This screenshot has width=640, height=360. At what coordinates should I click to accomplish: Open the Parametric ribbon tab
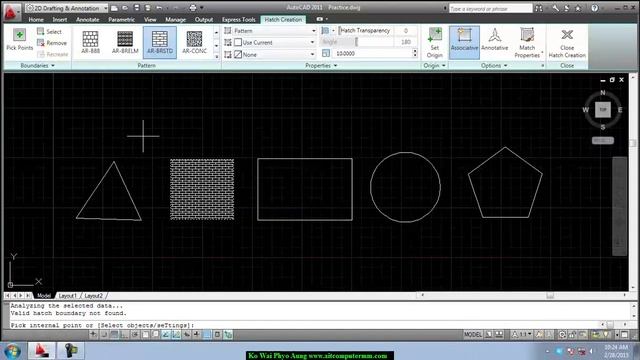121,20
